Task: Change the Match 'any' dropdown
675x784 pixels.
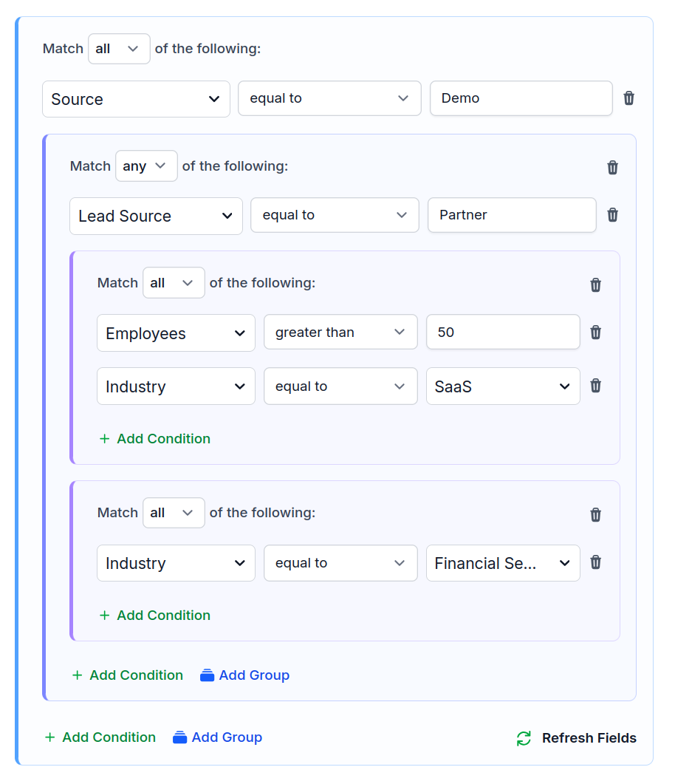Action: click(x=145, y=166)
